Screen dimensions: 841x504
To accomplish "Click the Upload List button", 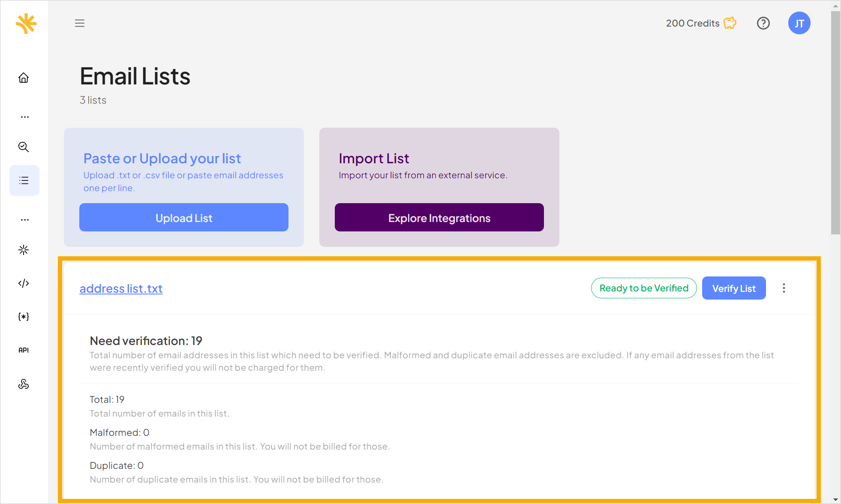I will pyautogui.click(x=184, y=218).
